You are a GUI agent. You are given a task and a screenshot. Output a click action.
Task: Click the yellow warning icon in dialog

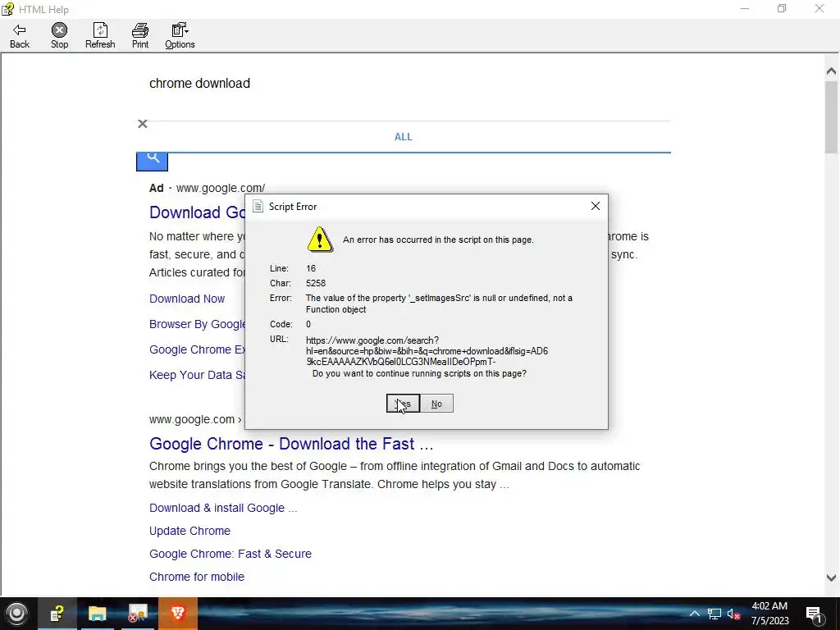[x=320, y=239]
